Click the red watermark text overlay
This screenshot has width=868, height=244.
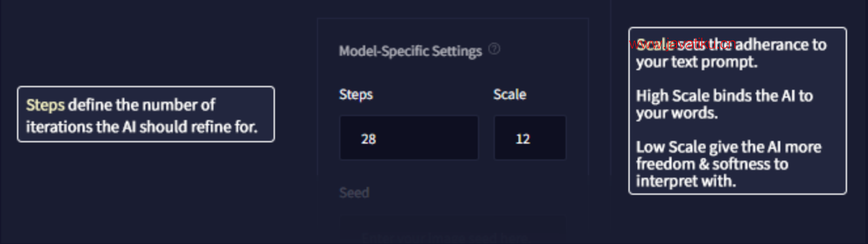tap(682, 44)
